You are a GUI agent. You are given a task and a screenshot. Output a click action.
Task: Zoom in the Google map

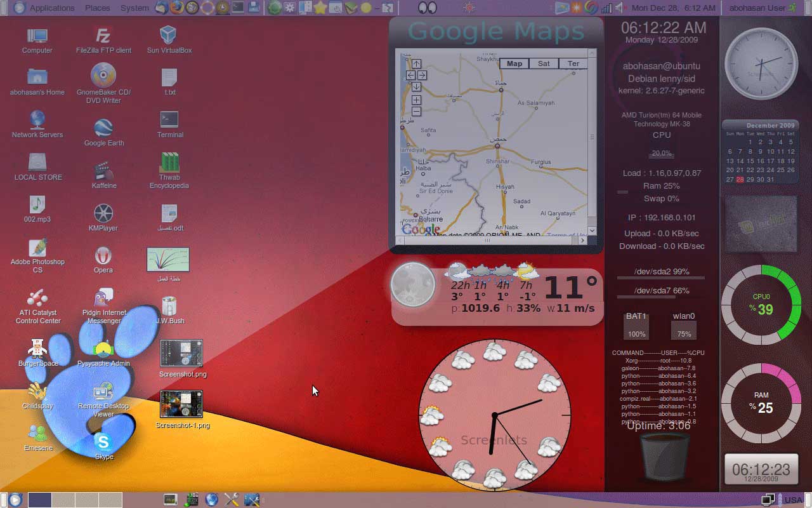click(416, 100)
